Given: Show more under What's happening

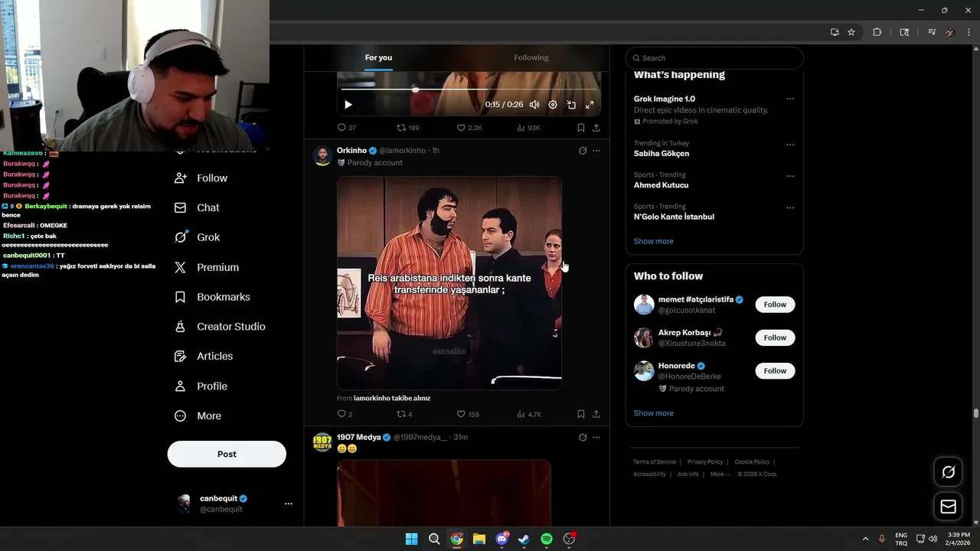Looking at the screenshot, I should coord(654,242).
